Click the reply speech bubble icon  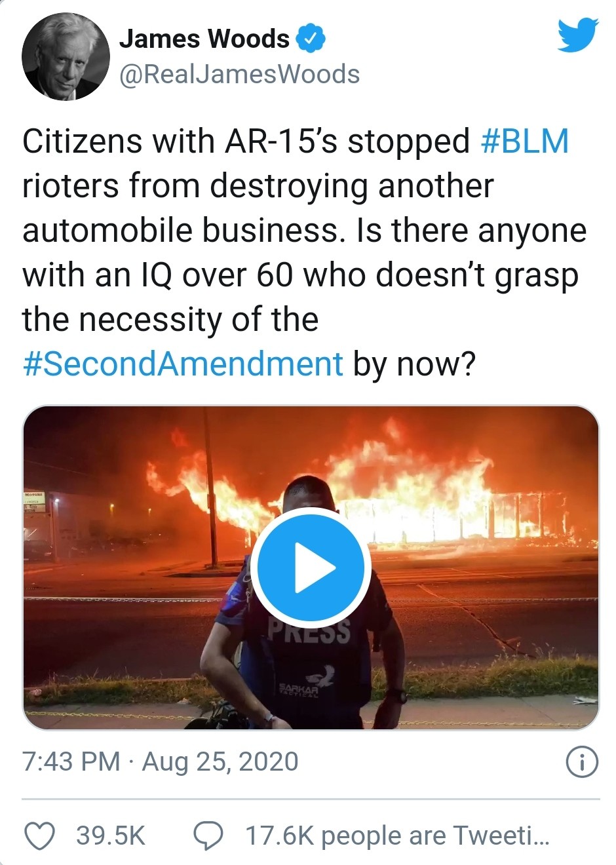[208, 836]
